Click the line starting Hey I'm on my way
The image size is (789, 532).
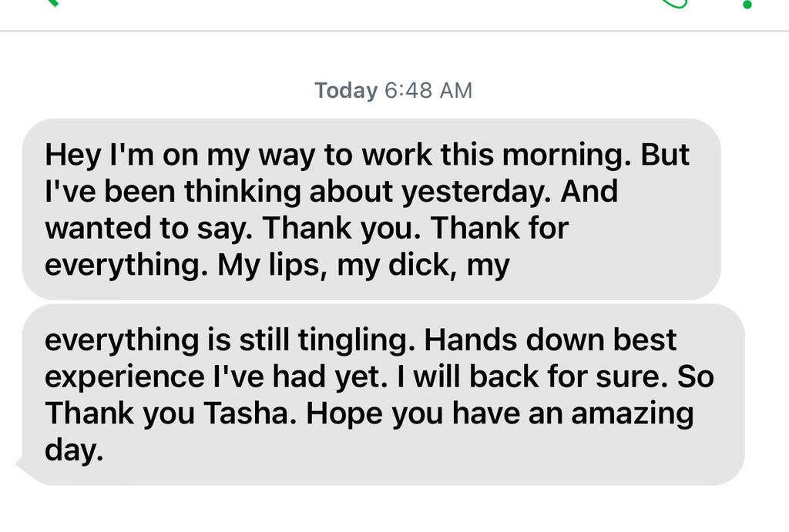(367, 155)
